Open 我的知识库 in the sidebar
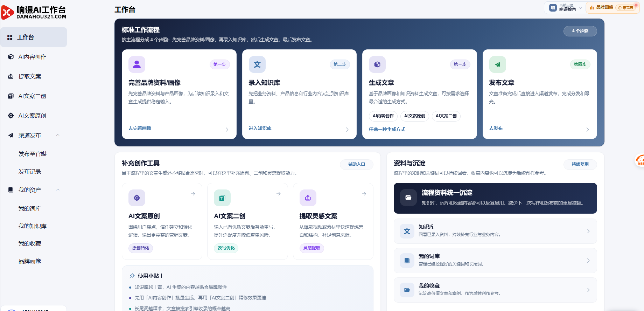 point(33,226)
